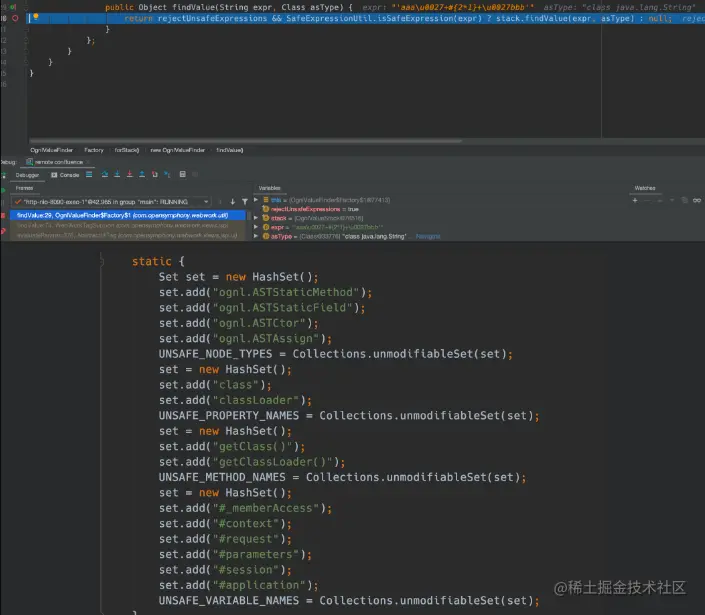This screenshot has height=615, width=705.
Task: Click the highlighted return statement line
Action: pyautogui.click(x=366, y=18)
